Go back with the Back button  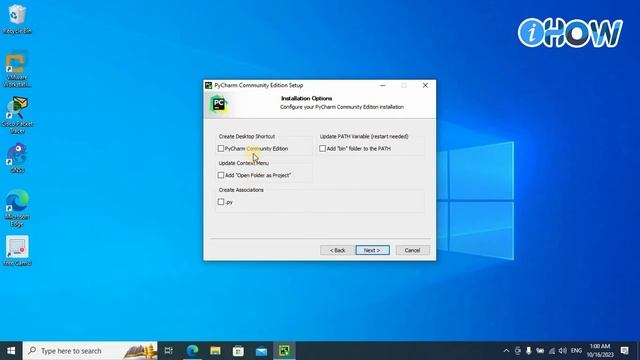(x=337, y=250)
